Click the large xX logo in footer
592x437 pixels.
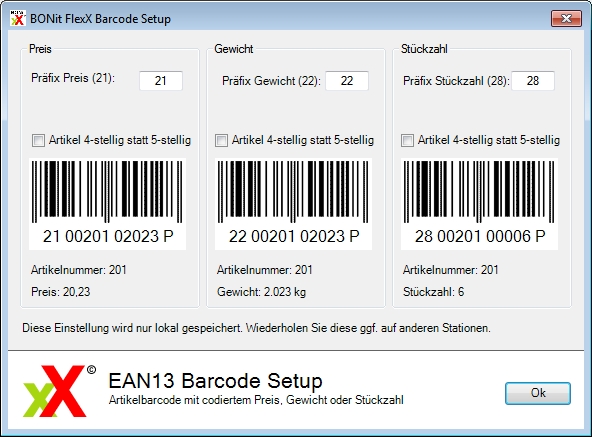(x=55, y=391)
